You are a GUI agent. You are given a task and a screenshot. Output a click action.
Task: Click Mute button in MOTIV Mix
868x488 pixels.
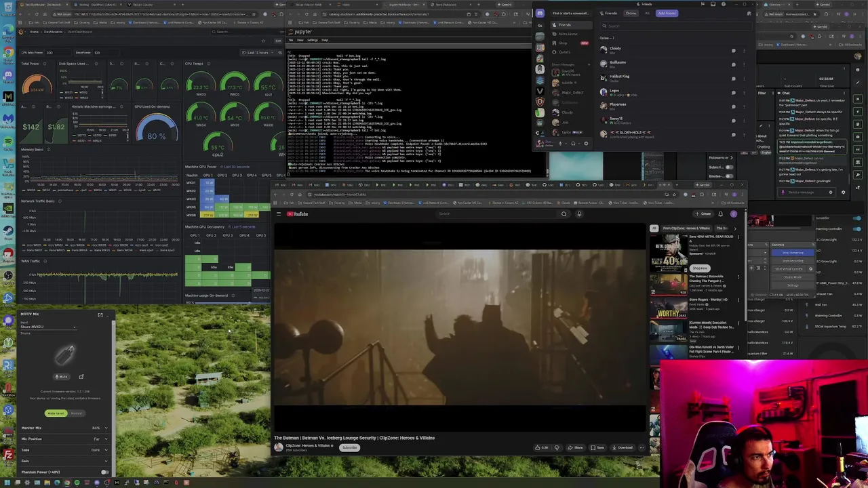point(61,377)
